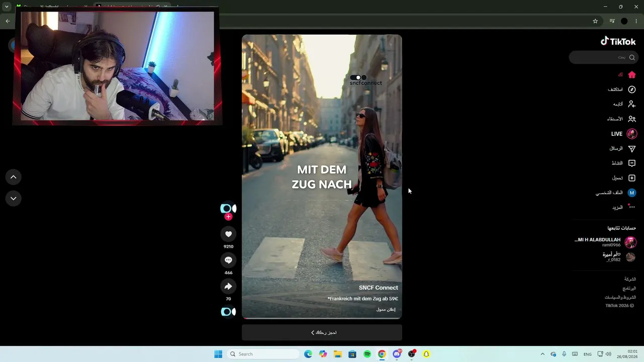Open followed account MI H ALABDULLAH
Screen dimensions: 644x362
click(605, 242)
